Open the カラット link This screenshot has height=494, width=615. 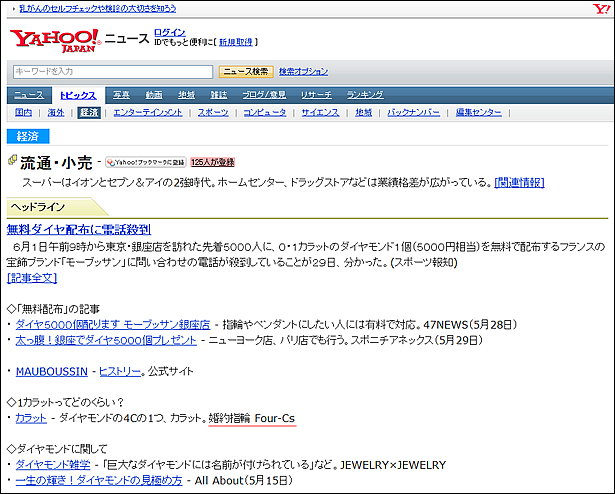point(31,418)
